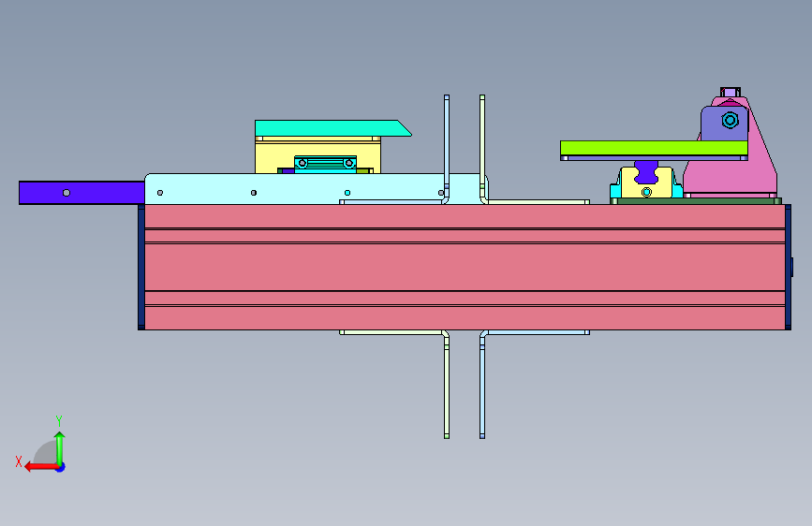Image resolution: width=812 pixels, height=526 pixels.
Task: Select the purple bar protruding on the left
Action: click(x=81, y=193)
